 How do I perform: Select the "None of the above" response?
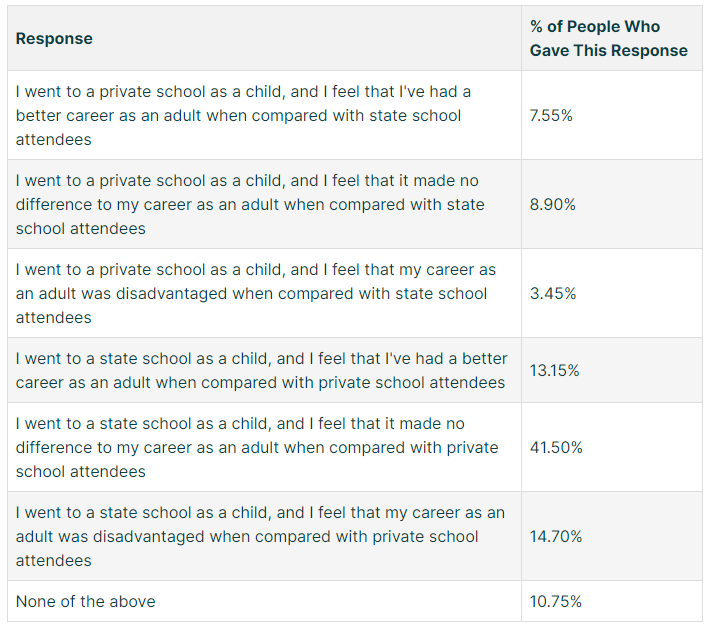click(x=85, y=601)
